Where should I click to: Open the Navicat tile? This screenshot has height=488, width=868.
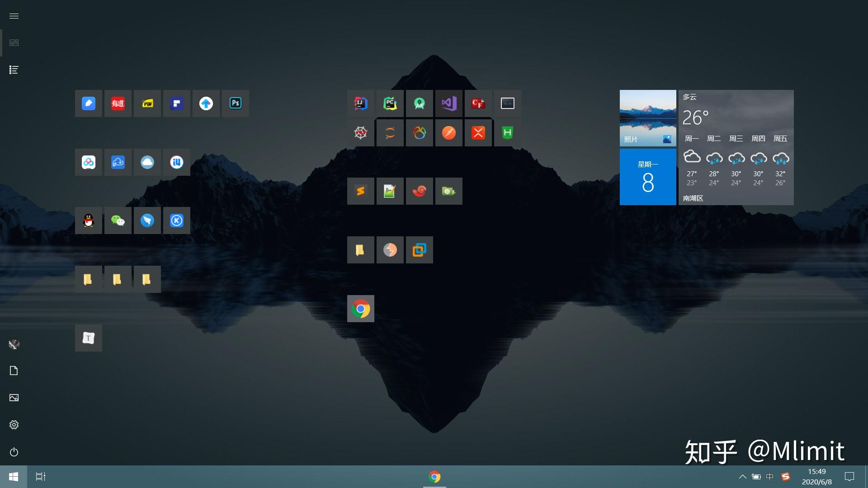(419, 133)
